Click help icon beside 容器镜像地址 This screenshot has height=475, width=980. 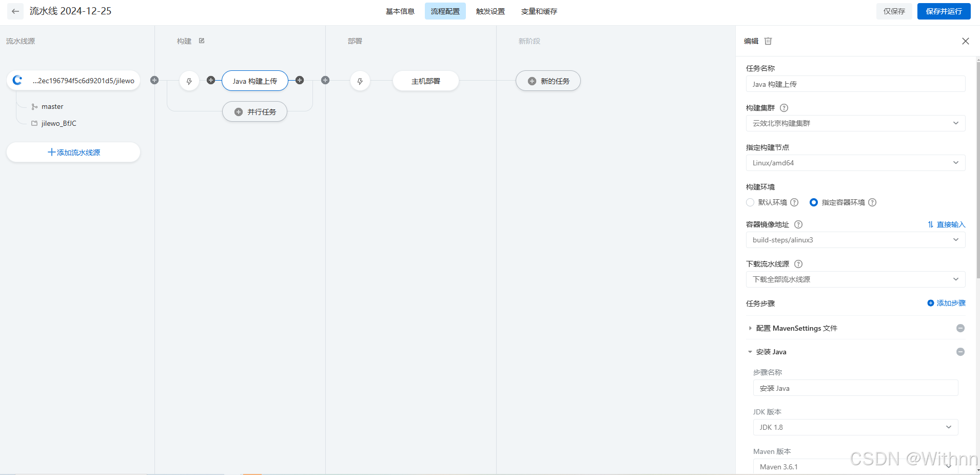click(798, 224)
